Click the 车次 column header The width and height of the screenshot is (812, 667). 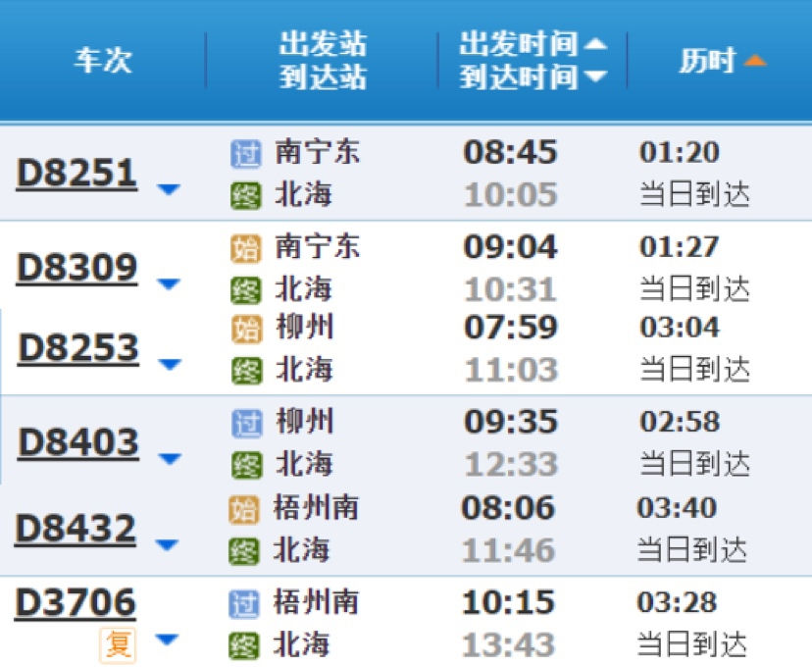click(x=103, y=61)
